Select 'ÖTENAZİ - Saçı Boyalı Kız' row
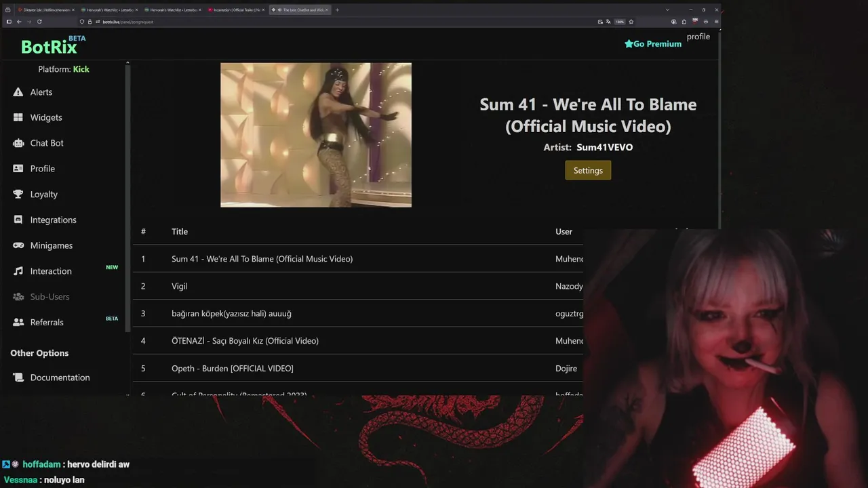 pyautogui.click(x=358, y=341)
